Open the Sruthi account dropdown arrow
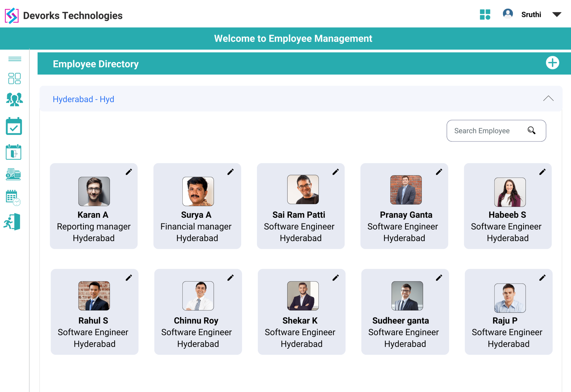The image size is (571, 392). click(557, 15)
